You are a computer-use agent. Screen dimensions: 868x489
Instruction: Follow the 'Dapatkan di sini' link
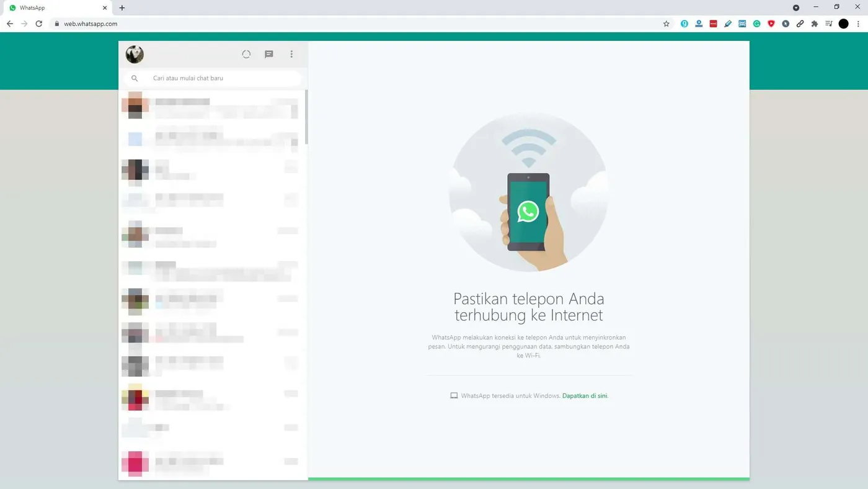click(x=585, y=396)
